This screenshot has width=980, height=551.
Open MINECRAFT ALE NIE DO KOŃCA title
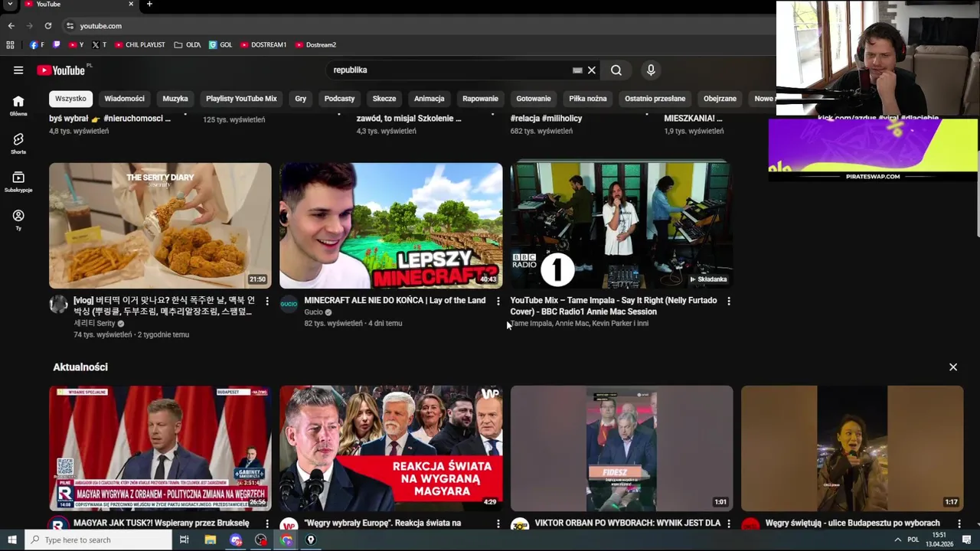[x=395, y=301]
